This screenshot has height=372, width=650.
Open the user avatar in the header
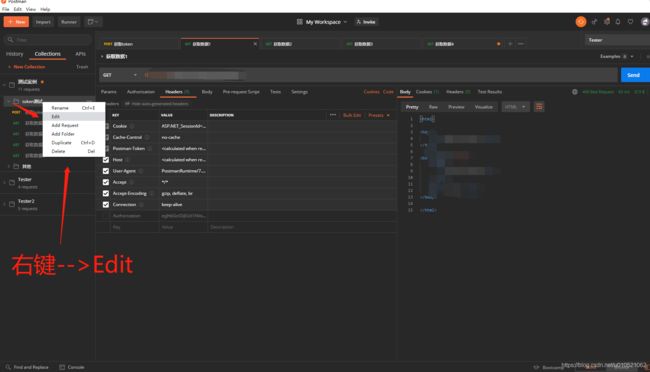tap(645, 22)
